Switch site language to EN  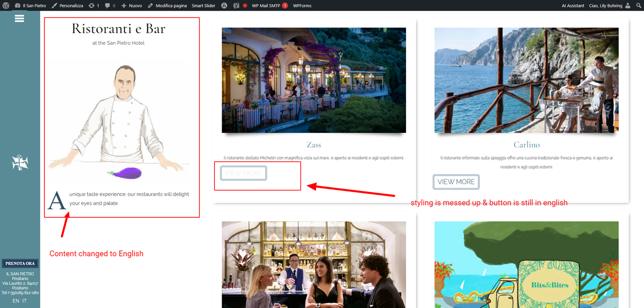(x=16, y=301)
